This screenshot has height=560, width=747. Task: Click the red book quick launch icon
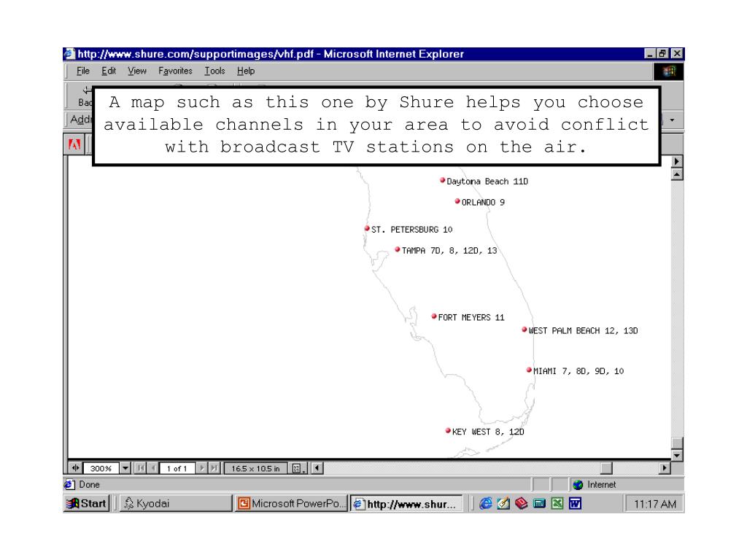pos(521,503)
